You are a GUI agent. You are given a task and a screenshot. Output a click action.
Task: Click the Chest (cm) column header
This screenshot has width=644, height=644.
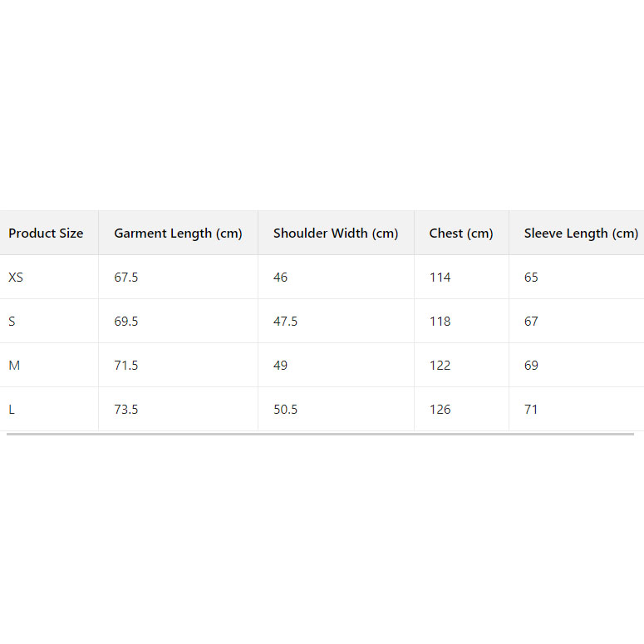point(461,234)
